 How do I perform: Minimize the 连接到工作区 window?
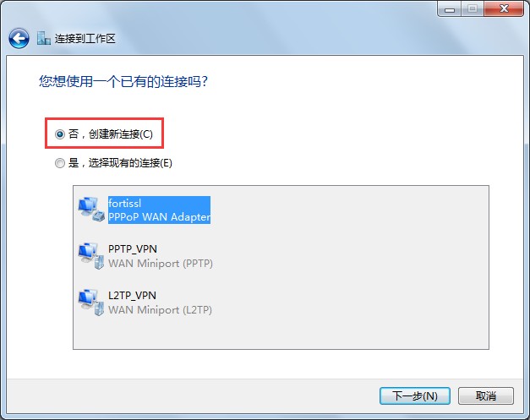(x=449, y=8)
